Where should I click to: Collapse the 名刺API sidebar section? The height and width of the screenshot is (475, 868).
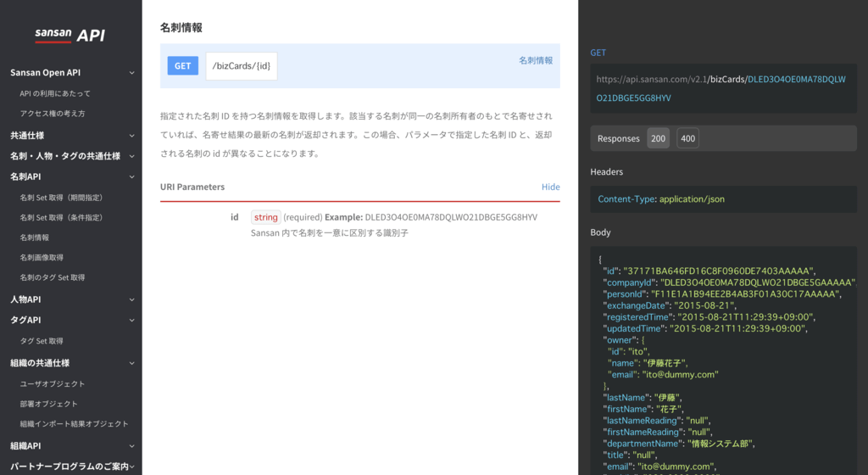[x=131, y=177]
